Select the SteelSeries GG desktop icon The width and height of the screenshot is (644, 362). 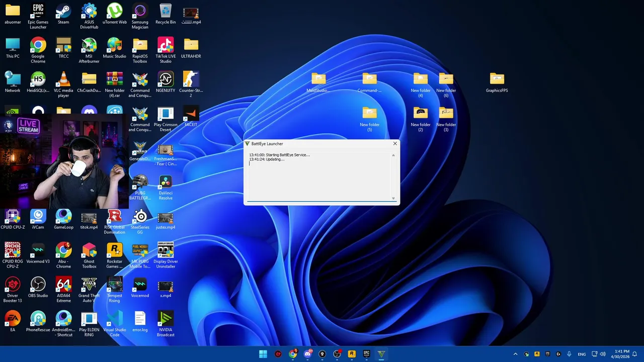[140, 221]
